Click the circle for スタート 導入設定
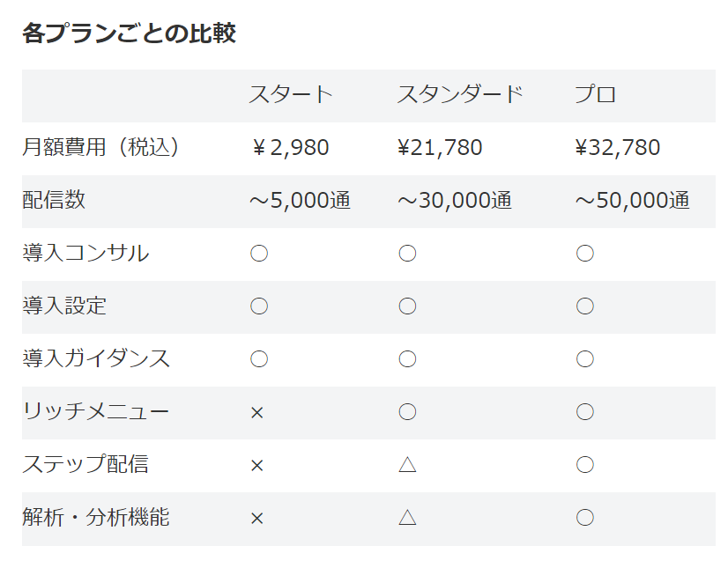Viewport: 728px width, 568px height. coord(258,306)
